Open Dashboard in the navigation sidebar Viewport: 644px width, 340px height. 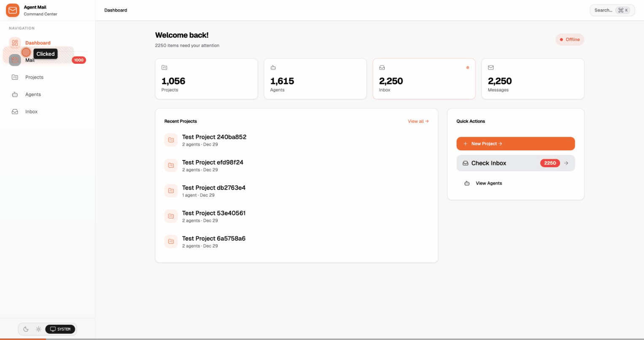pos(47,43)
